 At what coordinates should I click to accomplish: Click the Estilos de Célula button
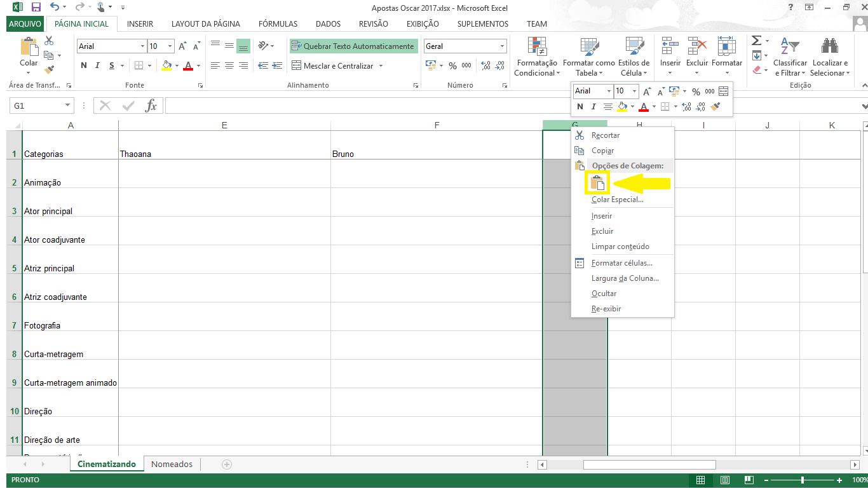pos(634,57)
